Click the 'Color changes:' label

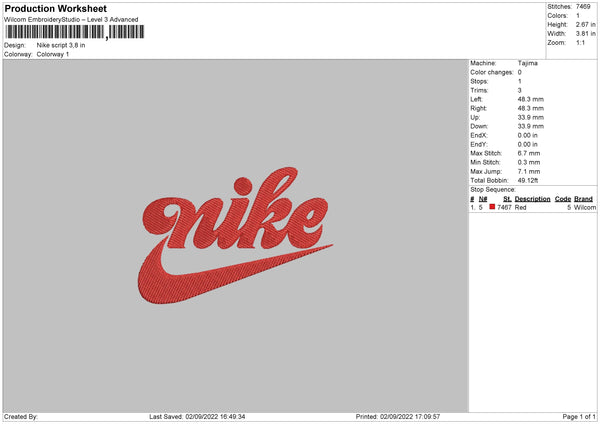tap(492, 72)
